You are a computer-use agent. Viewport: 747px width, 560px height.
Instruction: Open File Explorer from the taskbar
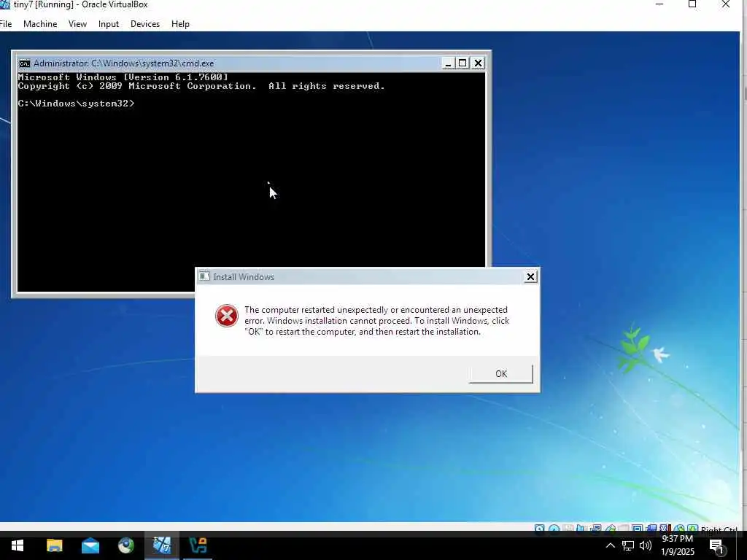pyautogui.click(x=54, y=545)
